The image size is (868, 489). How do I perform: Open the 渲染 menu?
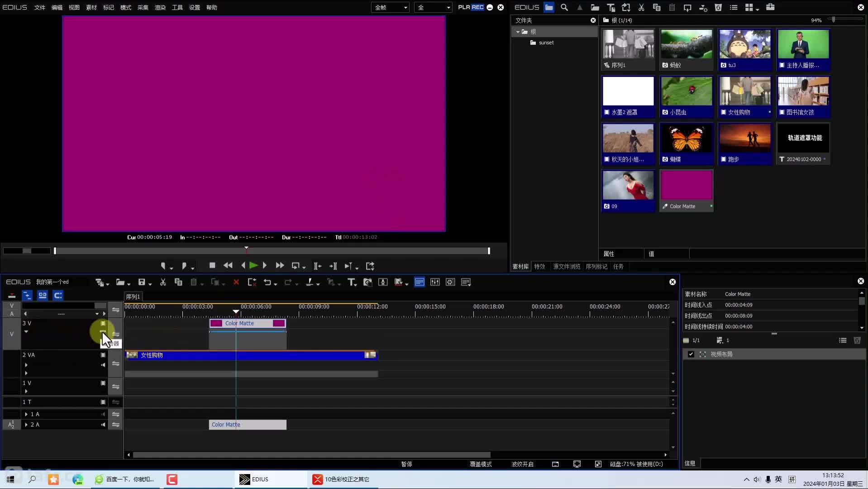point(160,7)
